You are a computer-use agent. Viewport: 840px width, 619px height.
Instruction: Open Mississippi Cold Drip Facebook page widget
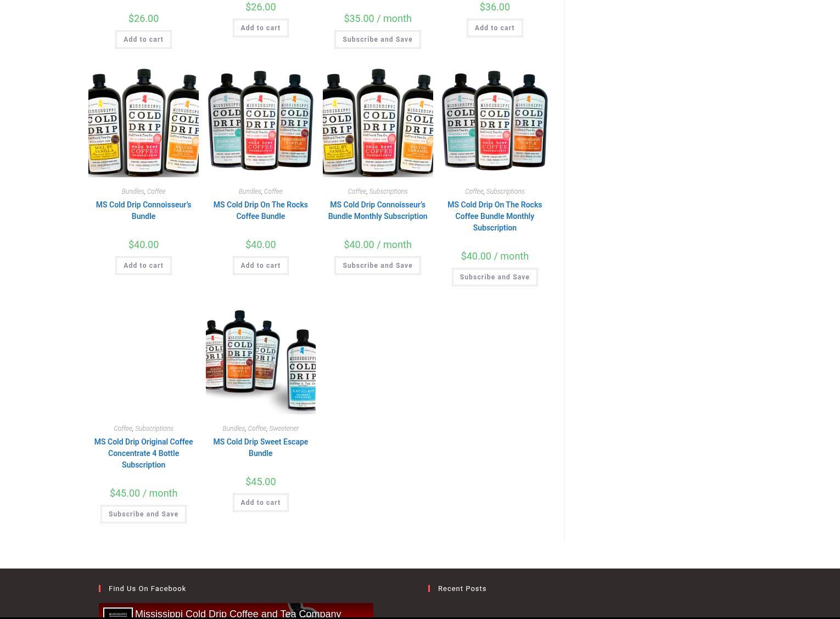tap(236, 611)
